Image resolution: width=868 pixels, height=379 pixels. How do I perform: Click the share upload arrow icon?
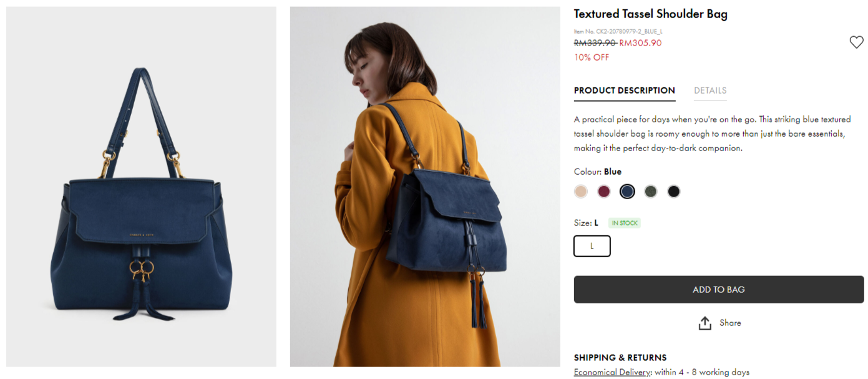click(705, 323)
